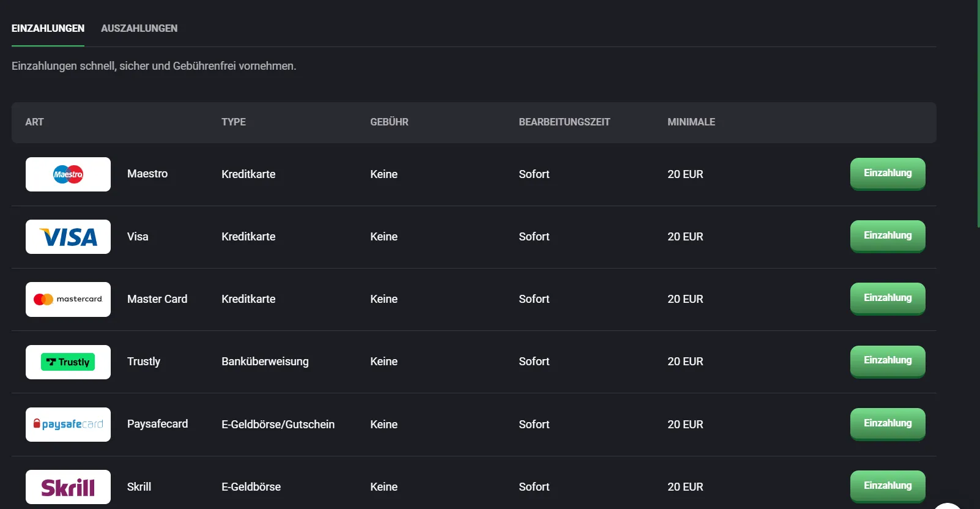Select the Einzahlungen tab
This screenshot has height=509, width=980.
coord(48,28)
